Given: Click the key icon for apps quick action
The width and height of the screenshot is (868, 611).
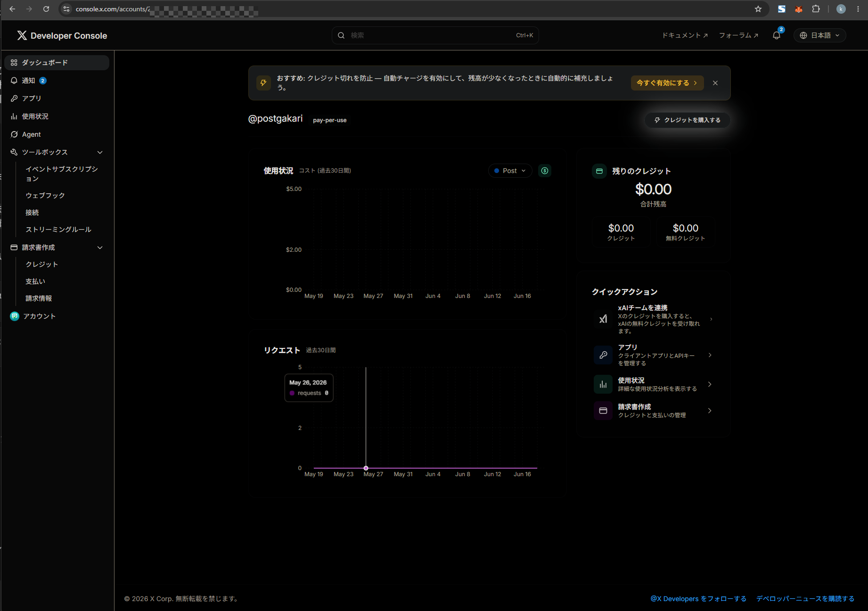Looking at the screenshot, I should click(x=603, y=355).
